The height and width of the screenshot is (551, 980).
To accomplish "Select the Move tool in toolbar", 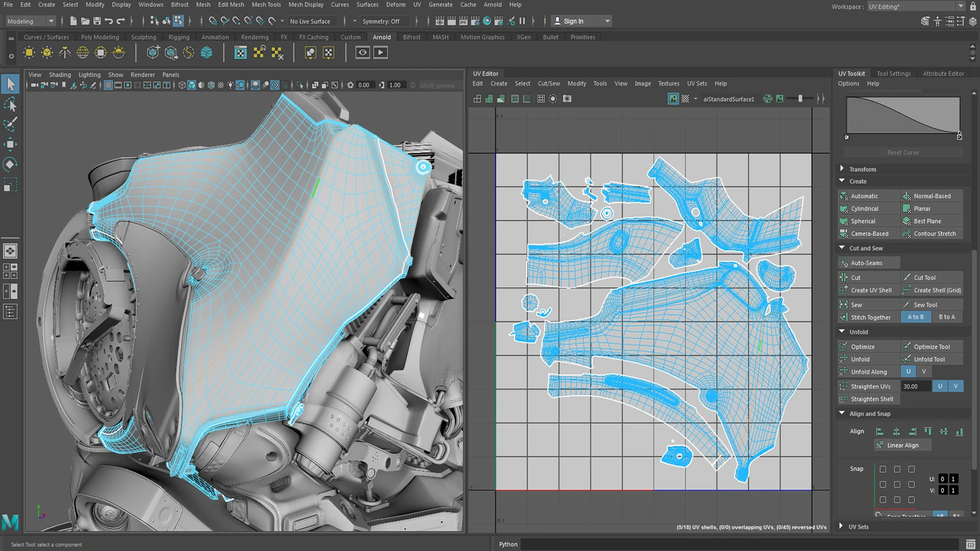I will tap(10, 144).
